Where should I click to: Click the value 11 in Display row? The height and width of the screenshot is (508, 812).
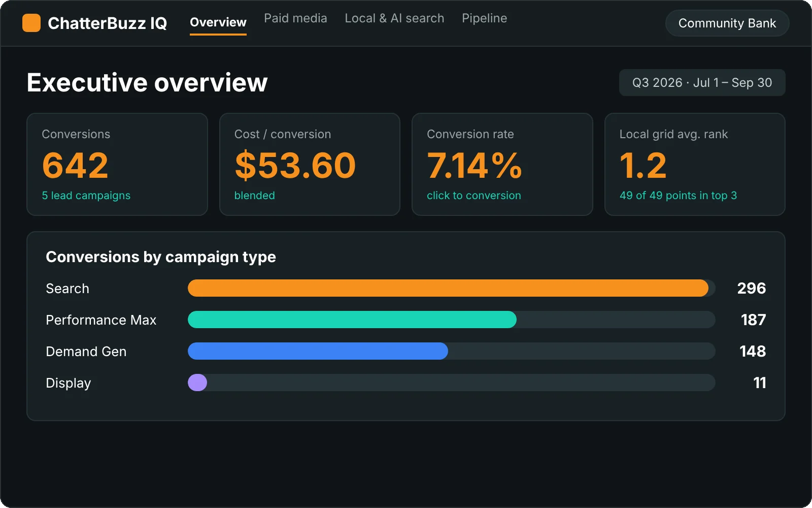(x=760, y=383)
